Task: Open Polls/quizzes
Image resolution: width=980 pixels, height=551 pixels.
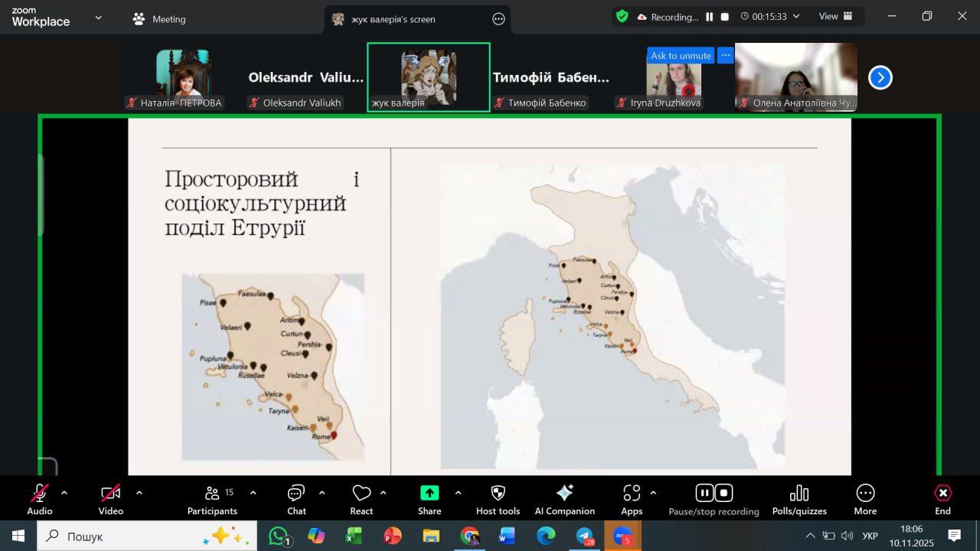Action: 799,498
